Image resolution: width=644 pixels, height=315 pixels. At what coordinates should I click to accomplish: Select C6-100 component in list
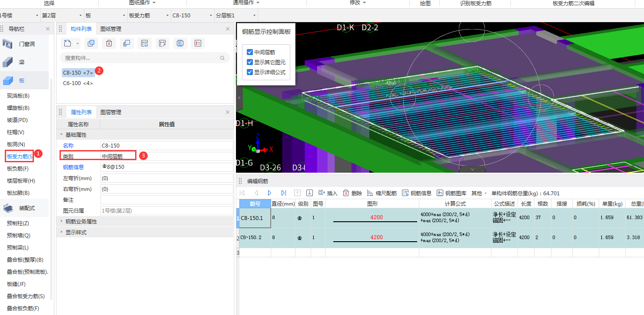(x=78, y=83)
